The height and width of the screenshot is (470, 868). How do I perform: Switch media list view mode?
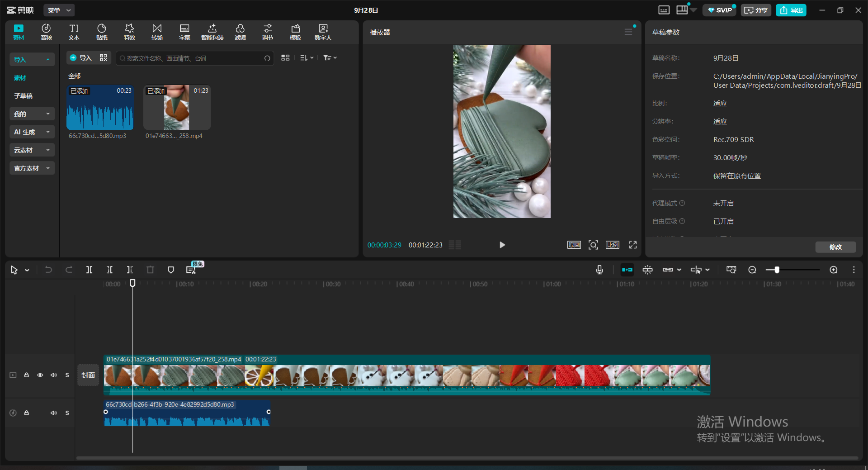285,58
